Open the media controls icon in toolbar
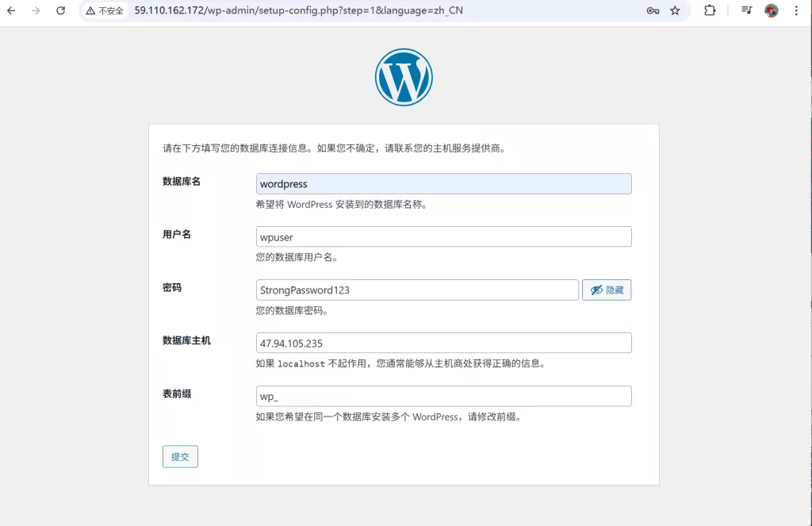812x526 pixels. coord(745,11)
